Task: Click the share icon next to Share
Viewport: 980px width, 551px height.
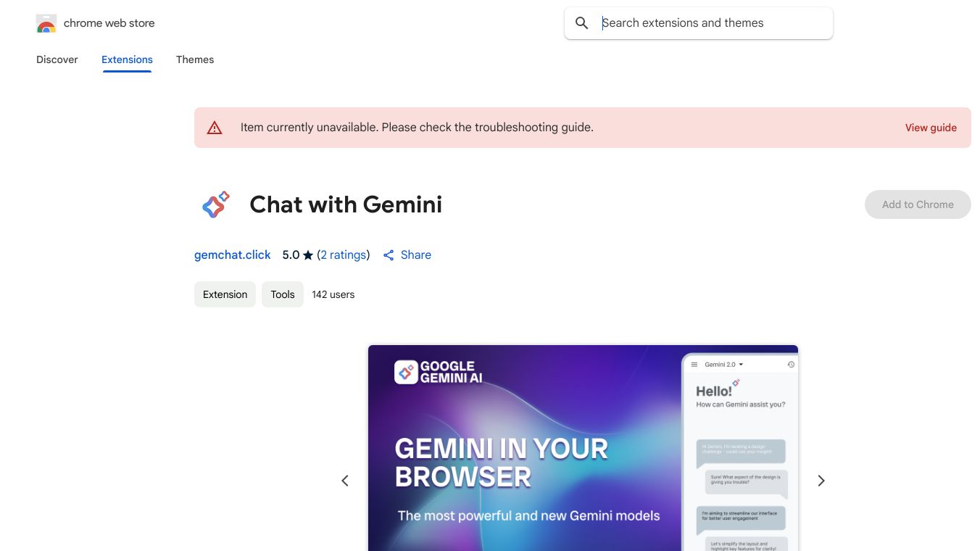Action: (389, 255)
